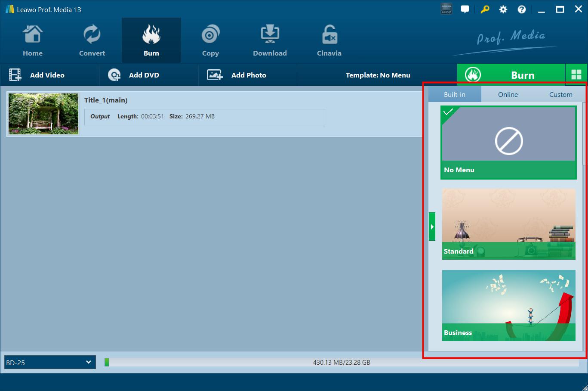The height and width of the screenshot is (391, 588).
Task: Open the Home module
Action: coord(33,41)
